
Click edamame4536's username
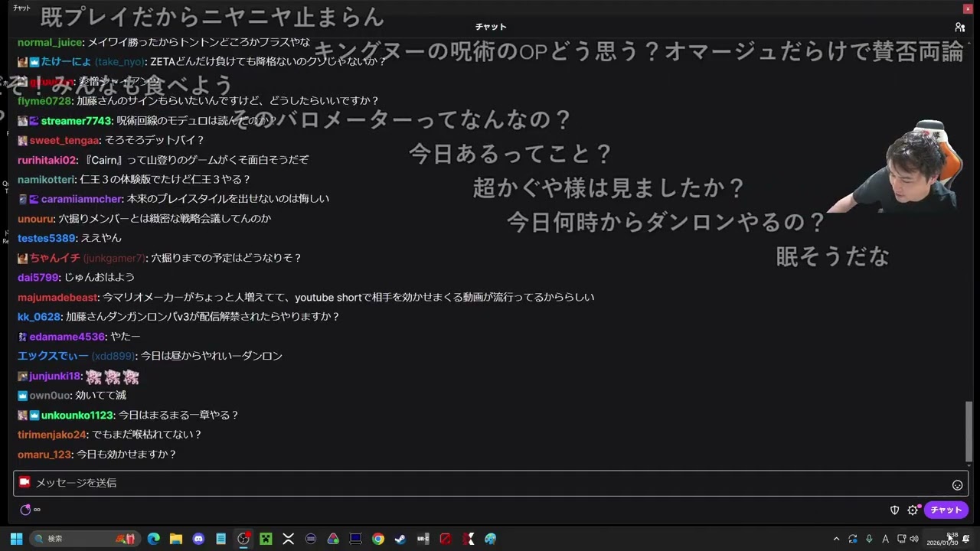click(x=67, y=337)
